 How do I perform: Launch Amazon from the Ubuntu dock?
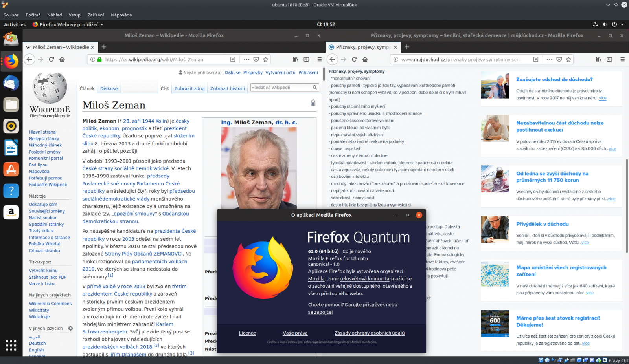[11, 212]
